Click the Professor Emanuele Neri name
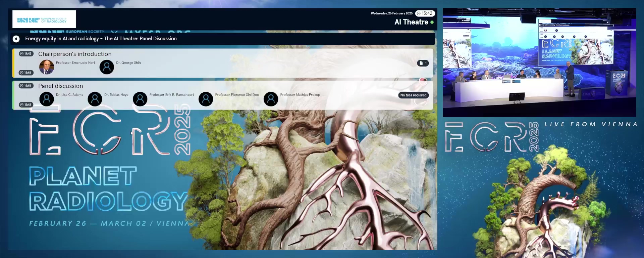Viewport: 644px width, 258px height. coord(75,63)
